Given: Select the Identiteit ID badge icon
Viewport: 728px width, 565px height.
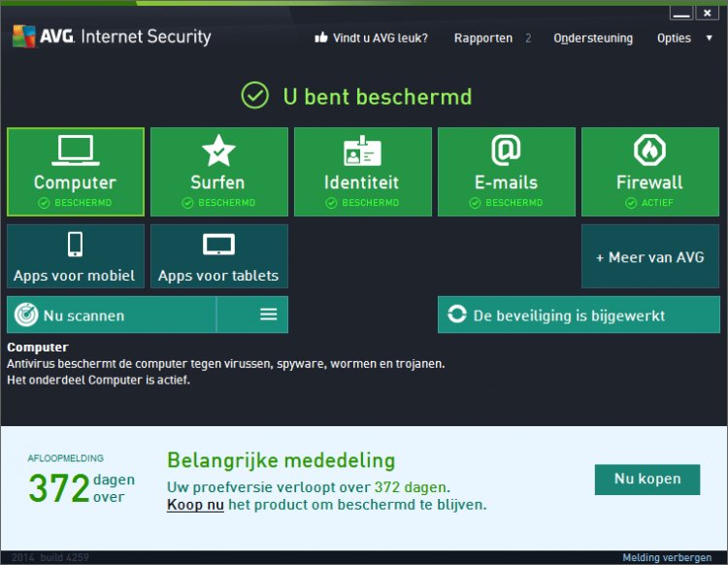Looking at the screenshot, I should coord(362,150).
